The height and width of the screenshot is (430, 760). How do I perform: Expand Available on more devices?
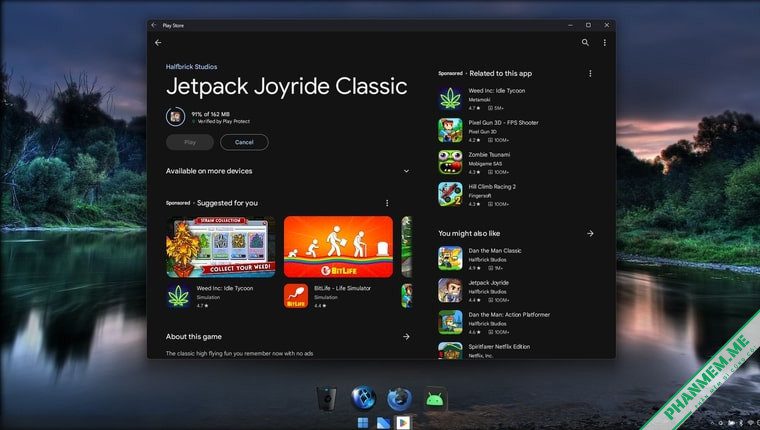(406, 171)
